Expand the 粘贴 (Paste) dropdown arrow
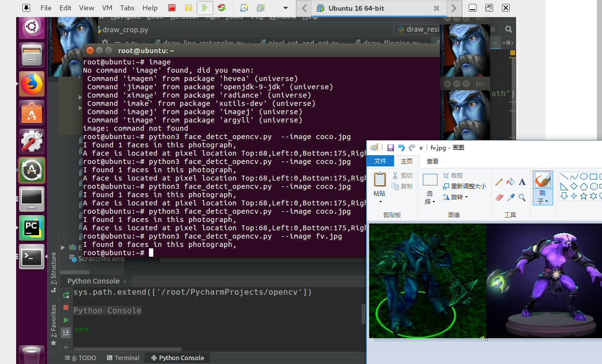The height and width of the screenshot is (364, 602). point(379,201)
